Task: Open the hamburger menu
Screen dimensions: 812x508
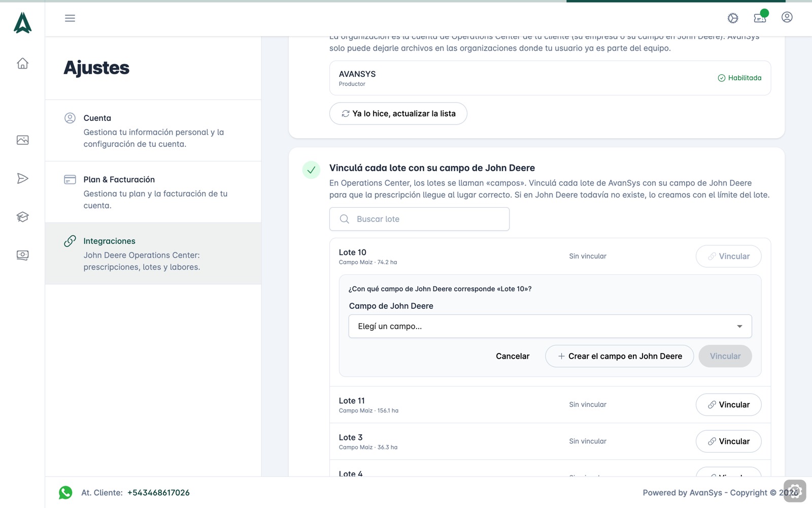Action: tap(70, 18)
